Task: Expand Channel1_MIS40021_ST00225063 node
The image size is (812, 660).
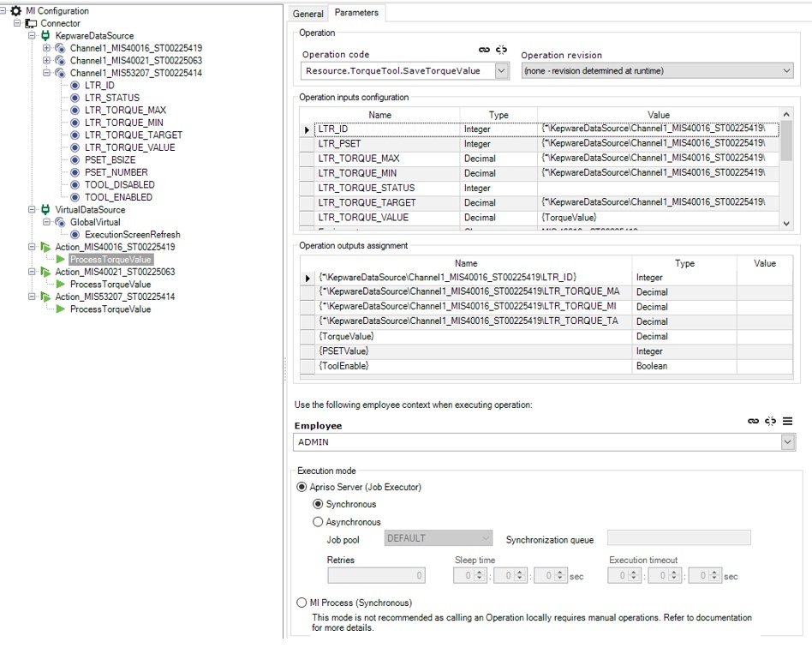Action: pyautogui.click(x=46, y=61)
